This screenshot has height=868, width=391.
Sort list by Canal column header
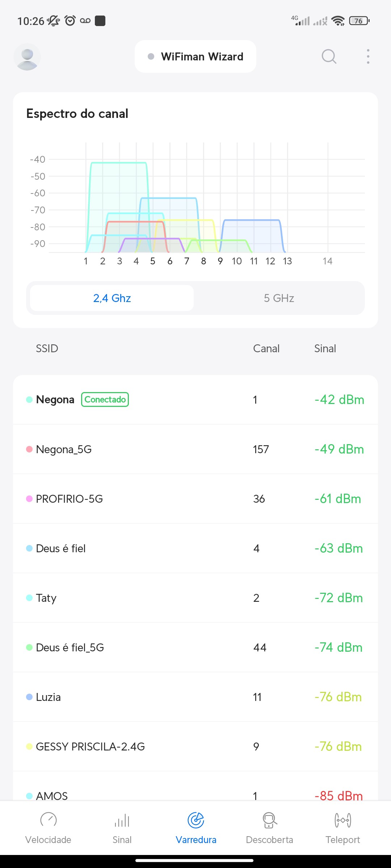coord(266,348)
